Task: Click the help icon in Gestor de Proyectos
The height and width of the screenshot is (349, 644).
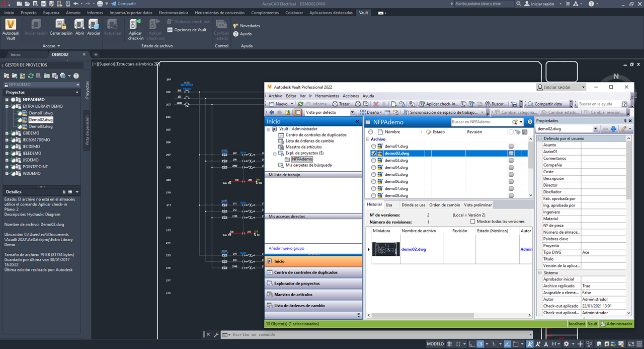Action: point(76,76)
